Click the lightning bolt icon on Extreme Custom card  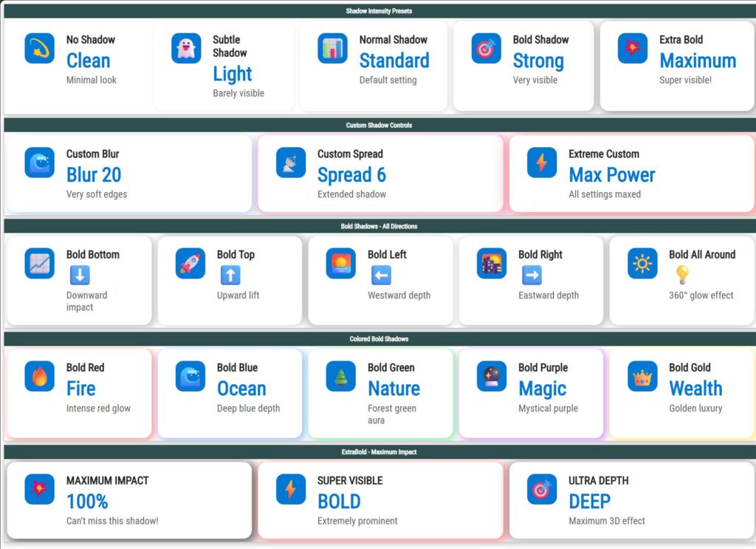tap(542, 163)
